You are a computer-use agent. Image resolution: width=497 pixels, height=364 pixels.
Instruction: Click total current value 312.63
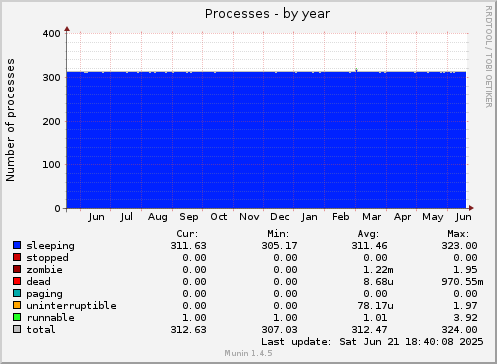click(189, 330)
